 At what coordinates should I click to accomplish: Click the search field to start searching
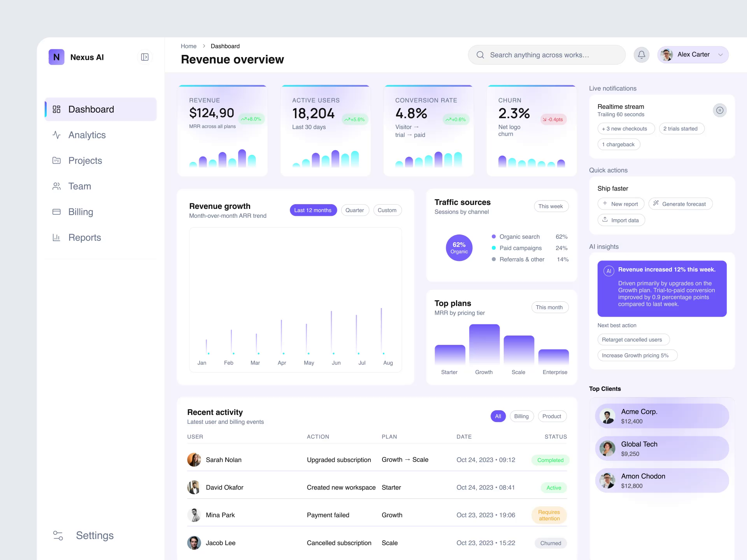point(546,54)
